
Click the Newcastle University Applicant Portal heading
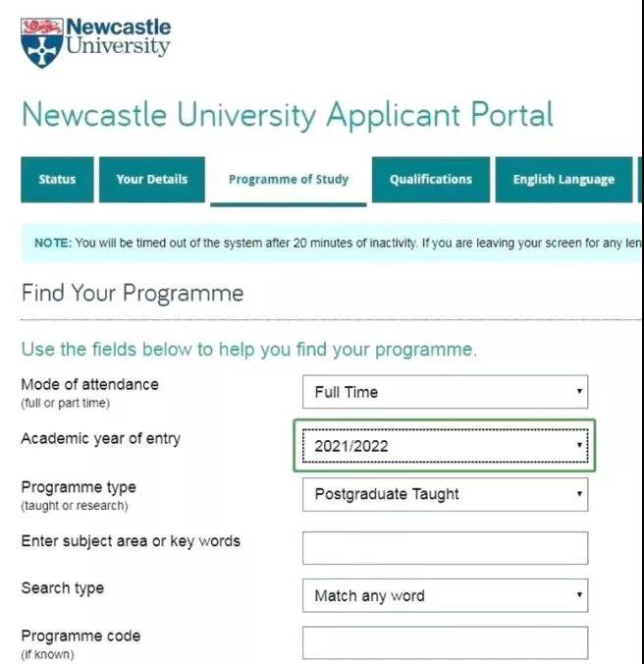[x=288, y=115]
